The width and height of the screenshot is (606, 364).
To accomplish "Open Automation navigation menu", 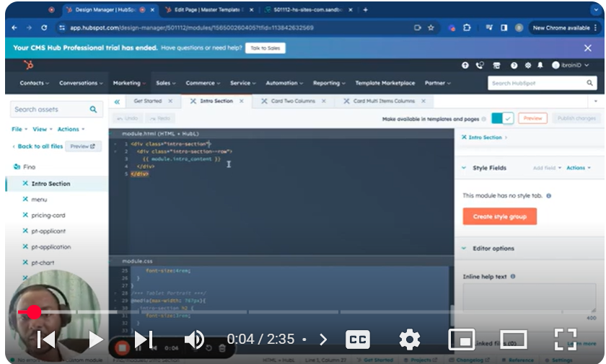I will point(284,83).
